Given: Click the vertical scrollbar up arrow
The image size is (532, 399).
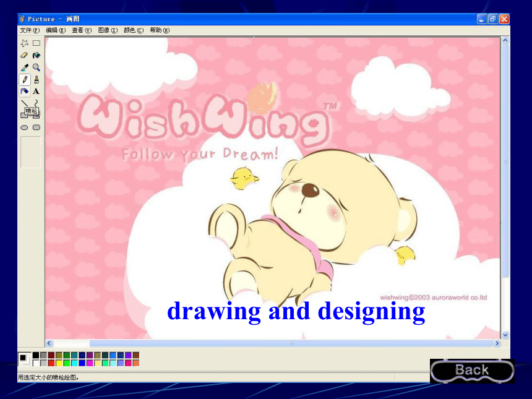Looking at the screenshot, I should click(505, 41).
